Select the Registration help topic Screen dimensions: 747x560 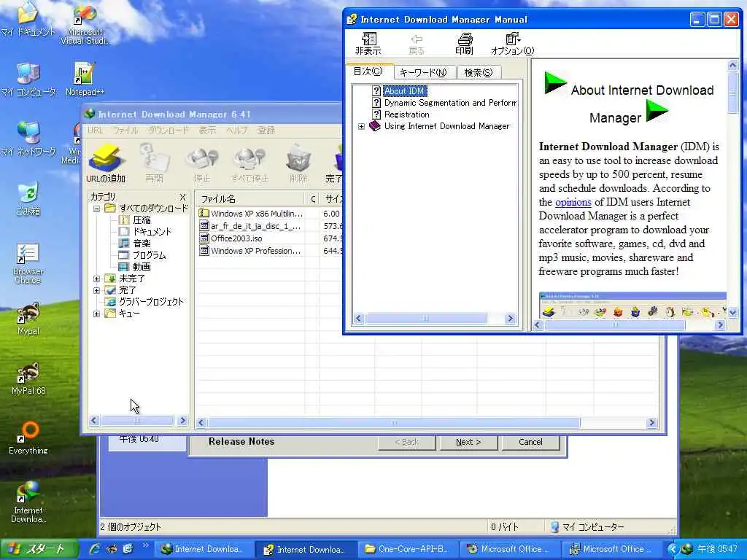[407, 114]
